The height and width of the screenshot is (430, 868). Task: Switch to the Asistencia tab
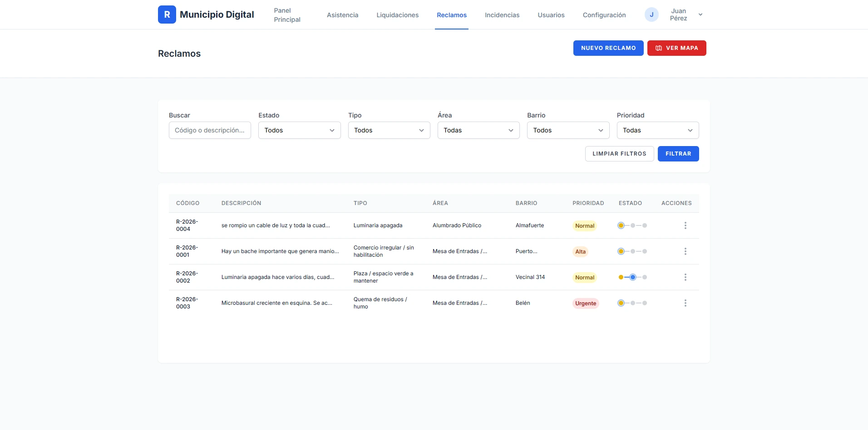pyautogui.click(x=343, y=15)
